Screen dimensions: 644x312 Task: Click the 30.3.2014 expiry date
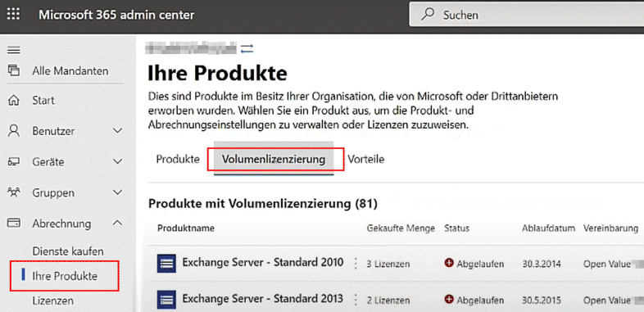[x=542, y=264]
